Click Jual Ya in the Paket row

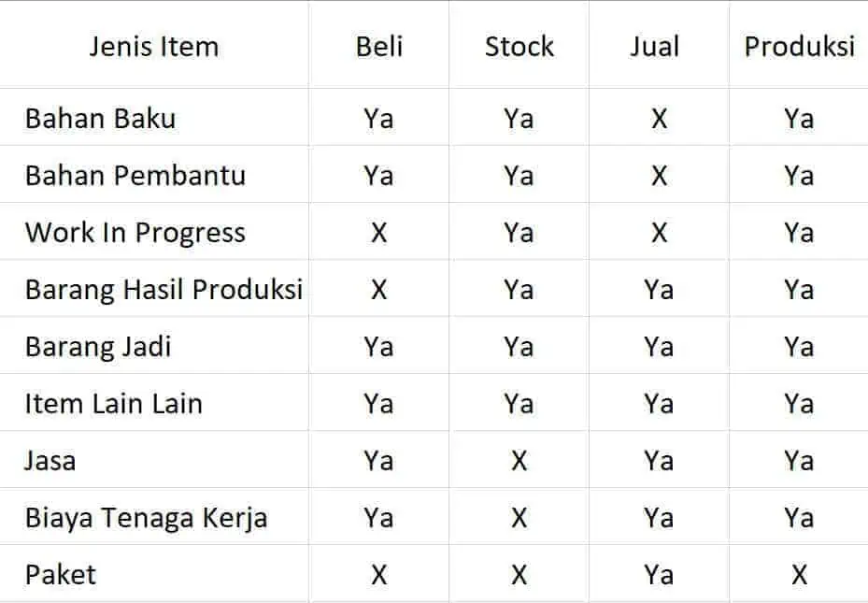point(659,575)
